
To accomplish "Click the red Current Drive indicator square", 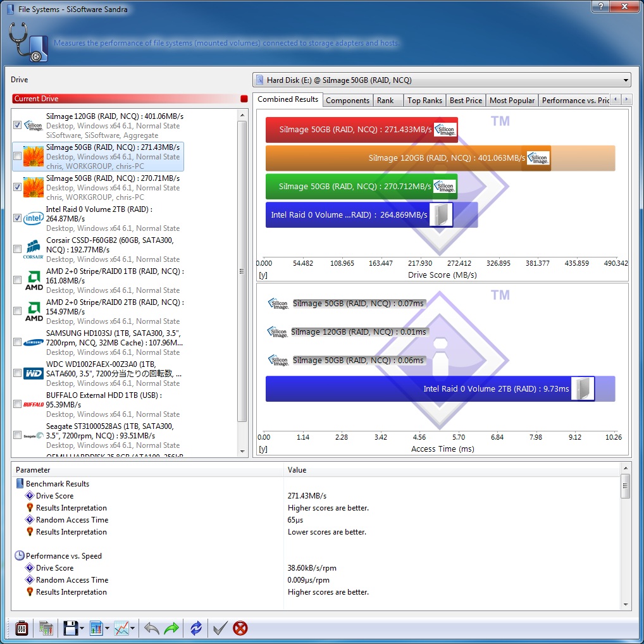I will (244, 99).
